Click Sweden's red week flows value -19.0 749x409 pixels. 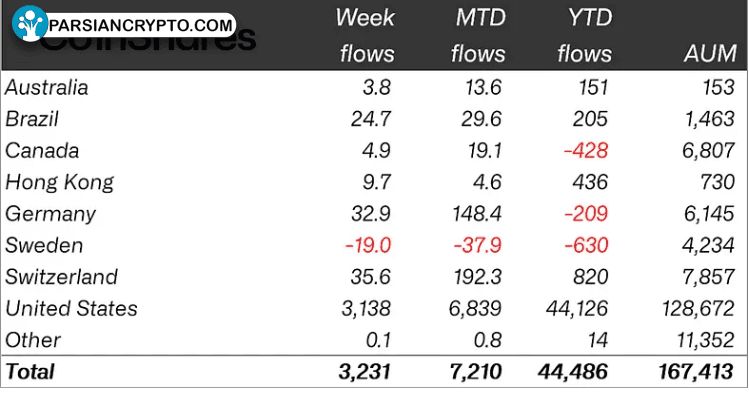tap(368, 246)
